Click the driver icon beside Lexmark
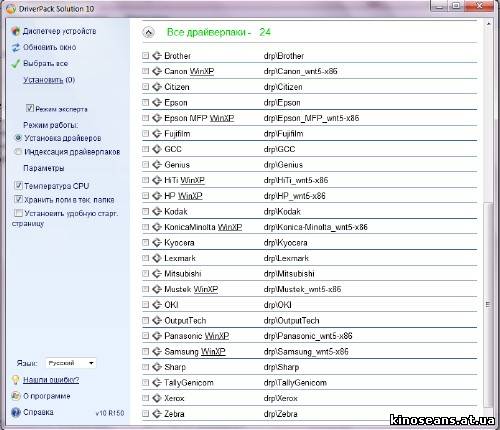500x430 pixels. (x=157, y=258)
